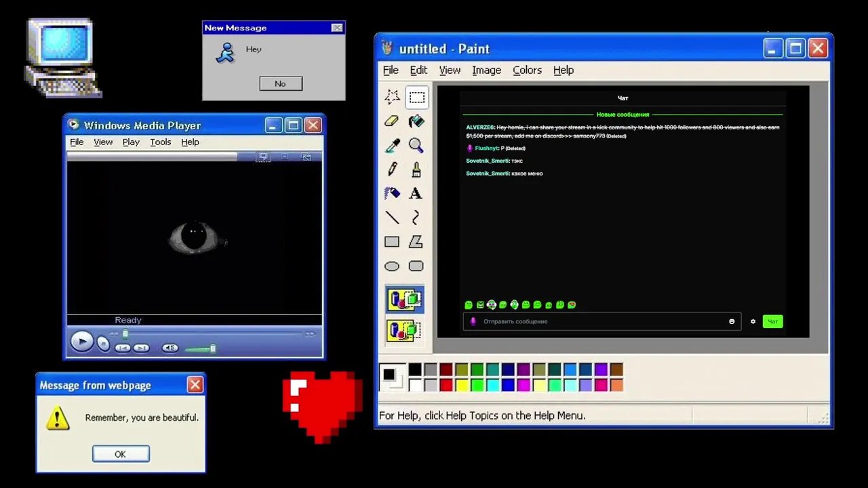Click No in the New Message dialog
This screenshot has height=488, width=868.
pyautogui.click(x=281, y=83)
